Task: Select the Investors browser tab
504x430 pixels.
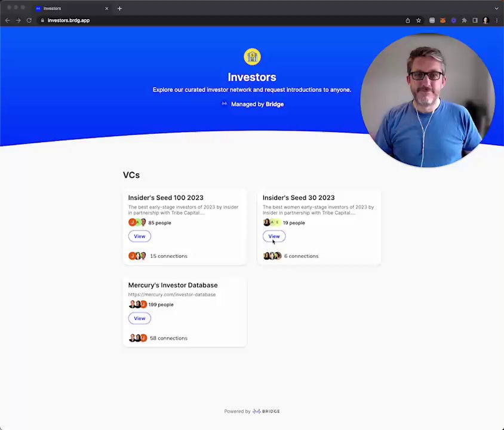Action: click(x=72, y=8)
